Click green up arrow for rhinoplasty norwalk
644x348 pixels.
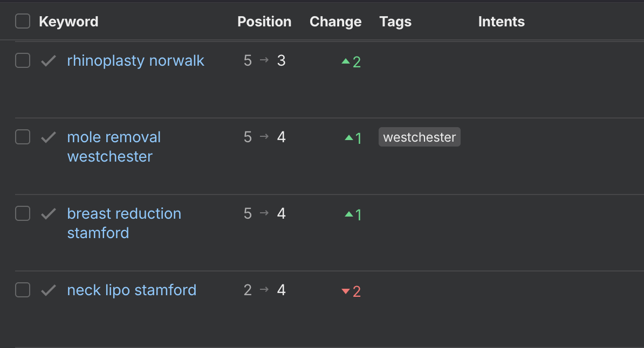coord(346,61)
